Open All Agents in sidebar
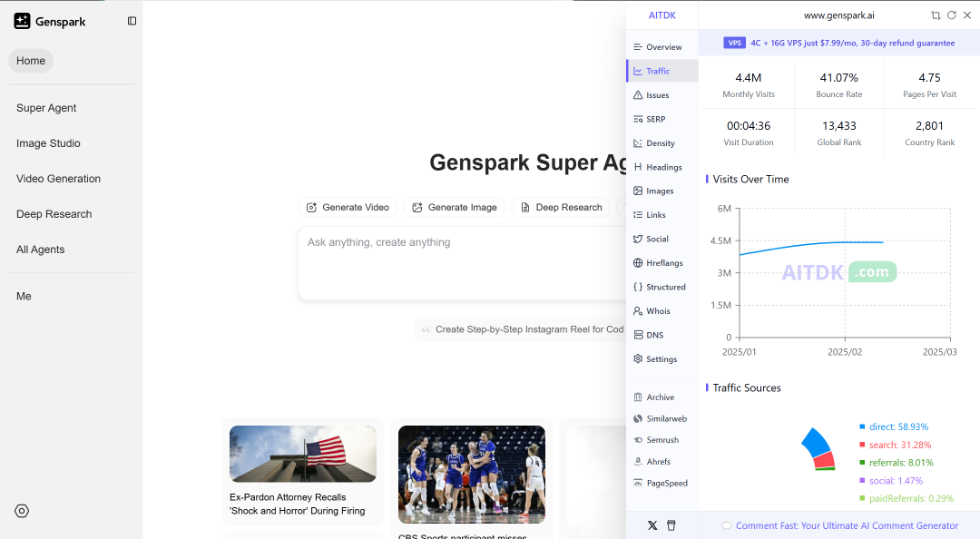Image resolution: width=980 pixels, height=539 pixels. click(40, 250)
